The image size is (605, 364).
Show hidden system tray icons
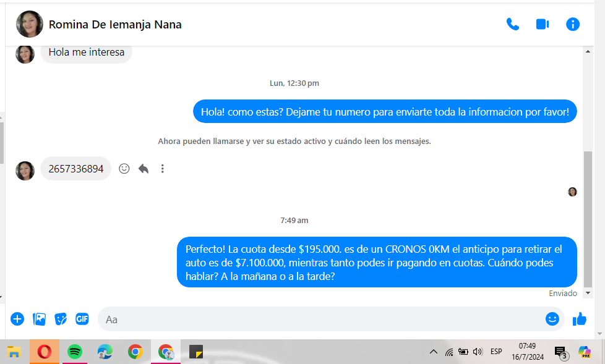[x=434, y=352]
